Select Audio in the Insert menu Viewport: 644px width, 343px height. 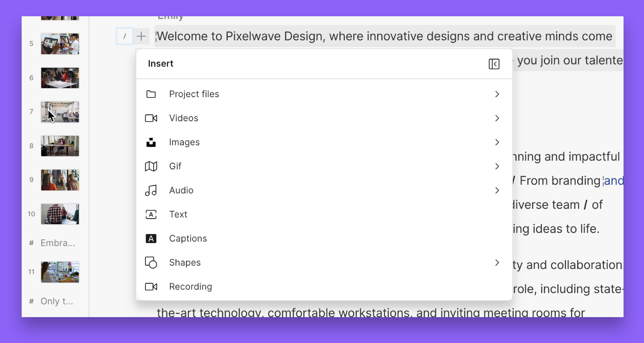point(324,190)
